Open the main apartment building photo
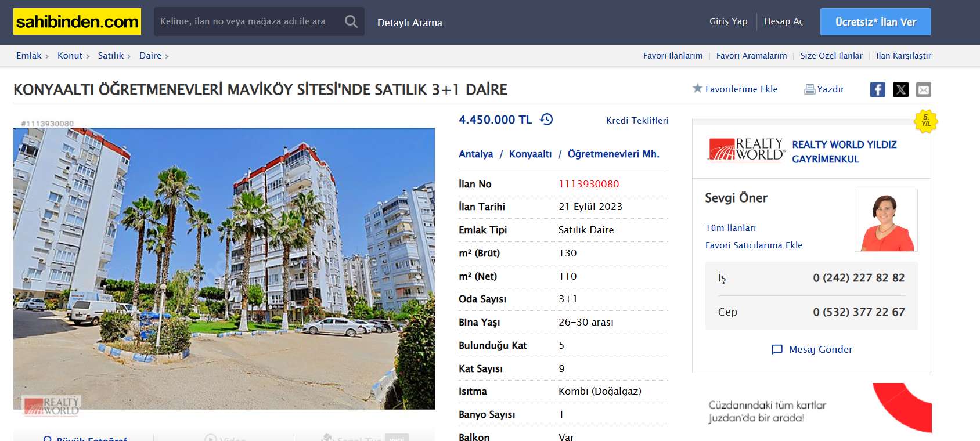Screen dimensions: 980x441 tap(224, 269)
